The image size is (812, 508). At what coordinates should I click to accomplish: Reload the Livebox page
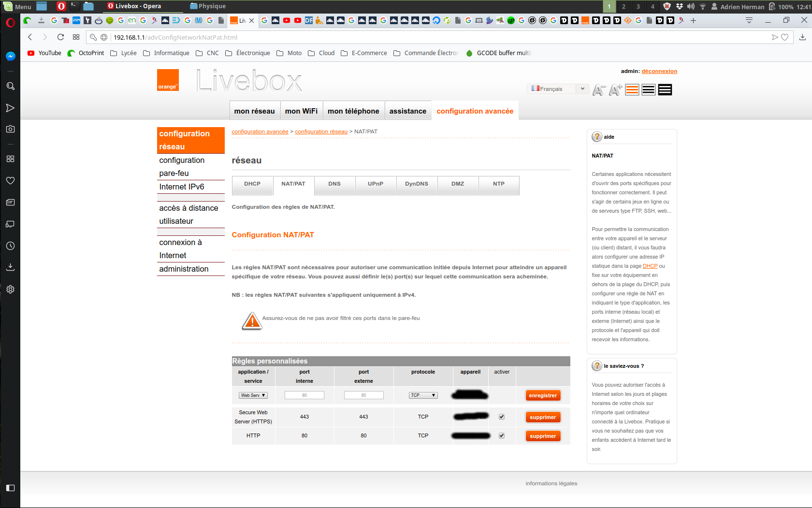tap(60, 37)
